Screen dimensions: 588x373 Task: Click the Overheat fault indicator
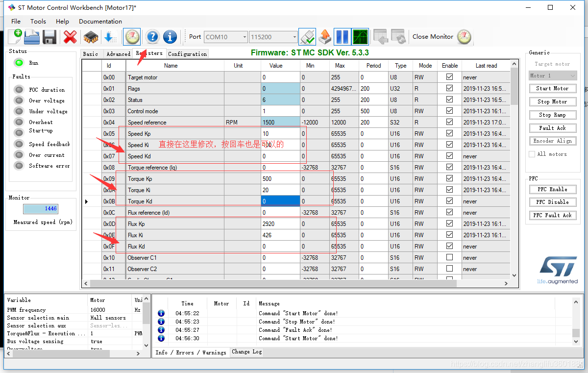click(19, 122)
